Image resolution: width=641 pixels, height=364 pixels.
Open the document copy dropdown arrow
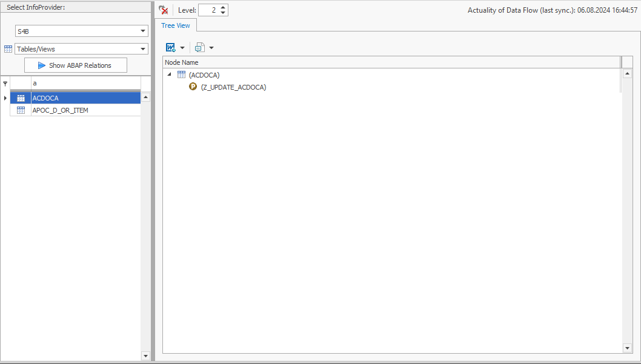pos(211,48)
